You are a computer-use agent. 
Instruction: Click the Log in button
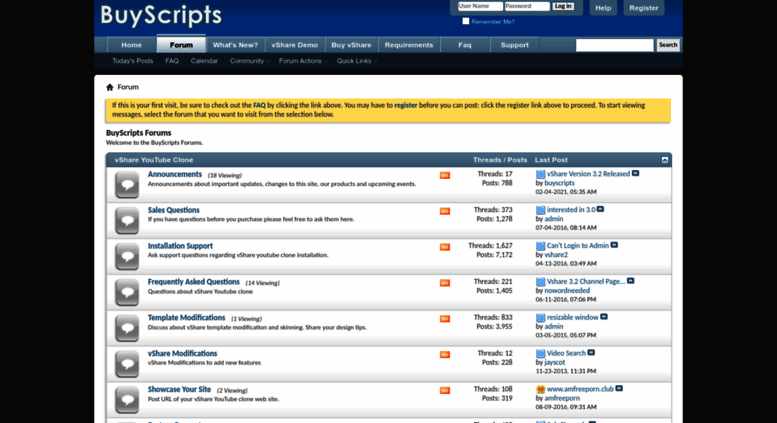(563, 6)
